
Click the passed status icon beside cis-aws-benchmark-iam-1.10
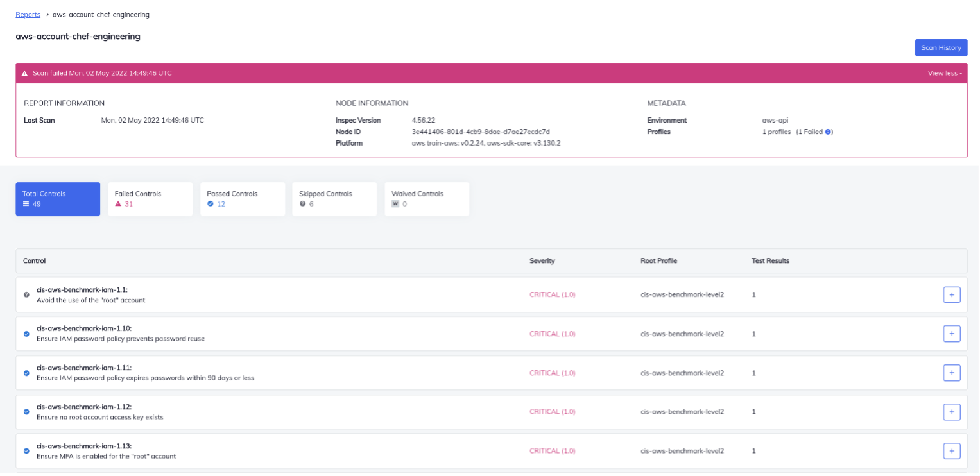point(26,334)
